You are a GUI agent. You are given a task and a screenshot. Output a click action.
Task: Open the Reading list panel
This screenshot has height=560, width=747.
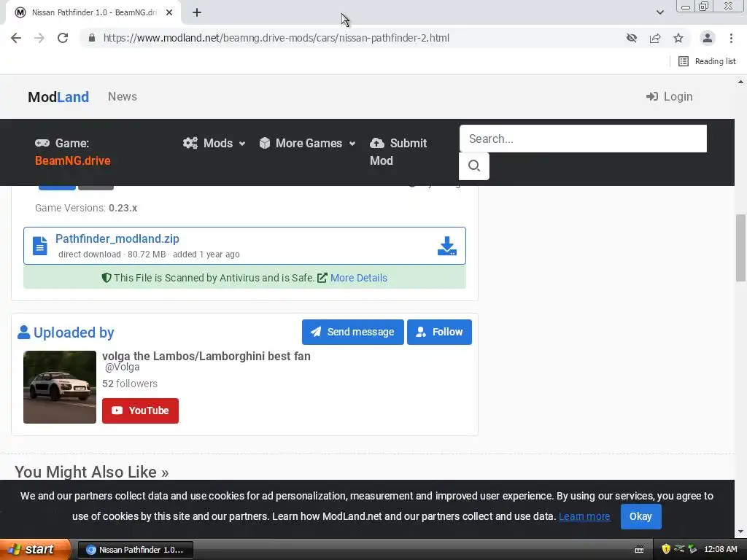click(707, 61)
